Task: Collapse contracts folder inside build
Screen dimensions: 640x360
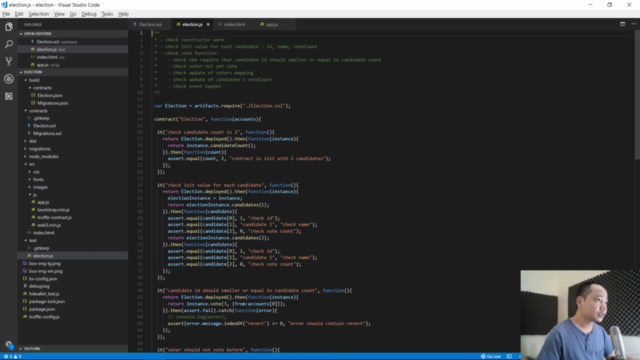Action: (73, 88)
